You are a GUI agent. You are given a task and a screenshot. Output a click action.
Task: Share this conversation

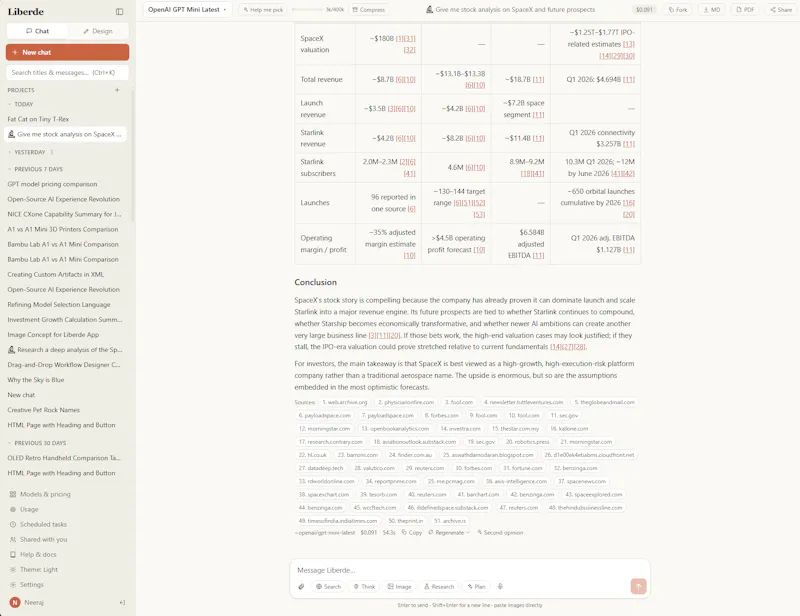[x=781, y=10]
